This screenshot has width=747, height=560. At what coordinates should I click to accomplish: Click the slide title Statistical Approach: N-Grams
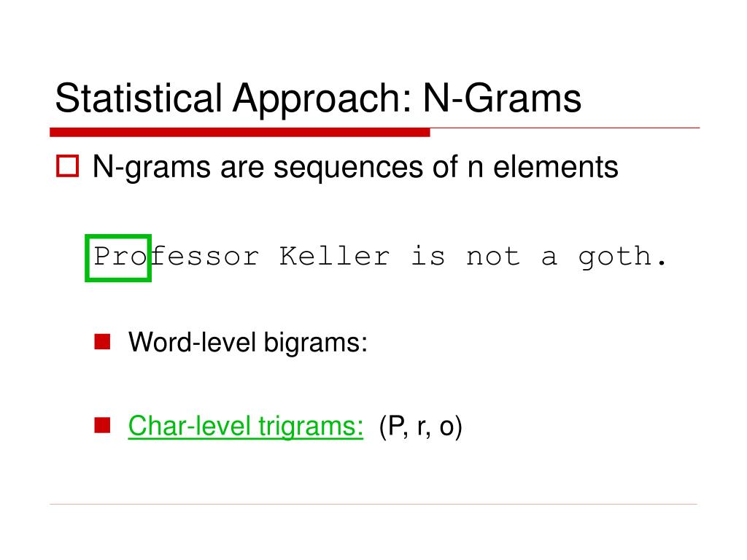coord(318,98)
